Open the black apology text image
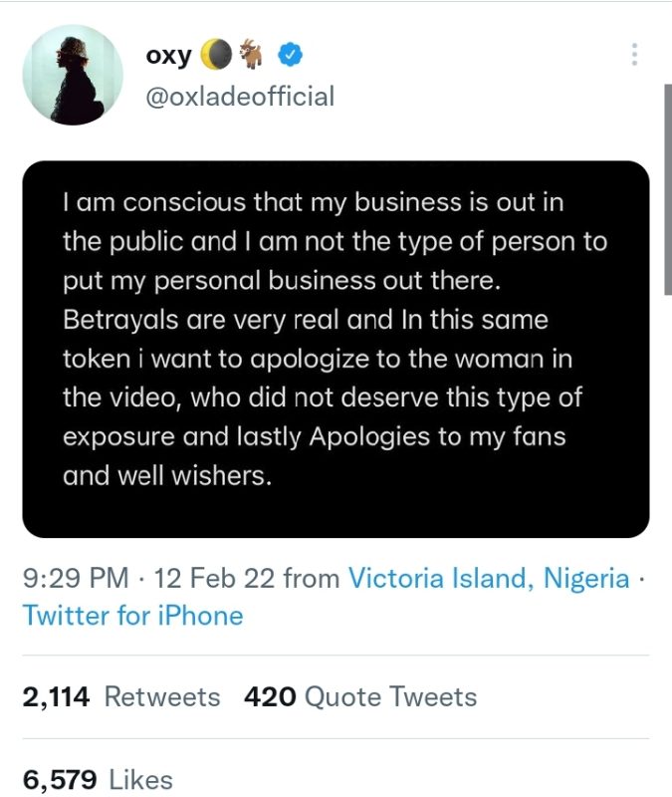This screenshot has width=672, height=797. 336,349
